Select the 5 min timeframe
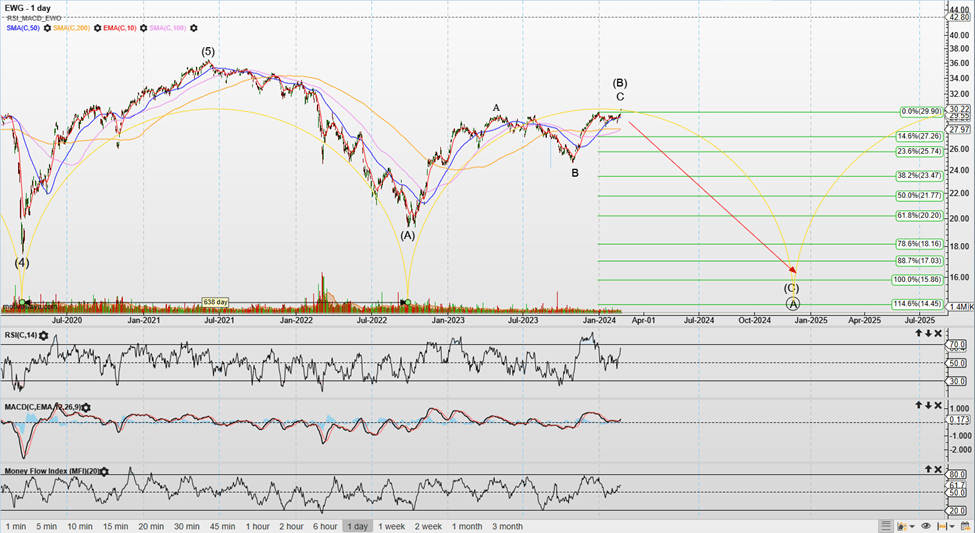The height and width of the screenshot is (533, 975). (x=47, y=526)
